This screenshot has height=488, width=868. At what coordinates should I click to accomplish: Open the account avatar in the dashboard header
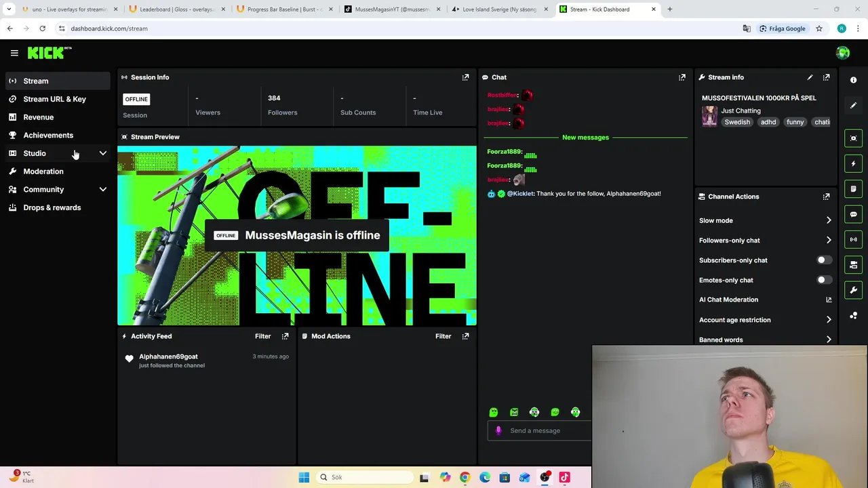click(x=843, y=52)
